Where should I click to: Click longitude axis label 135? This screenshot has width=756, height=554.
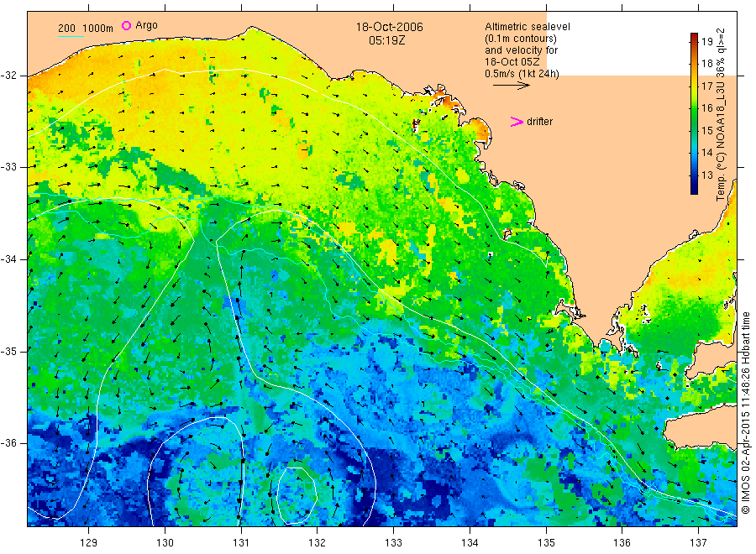[x=546, y=543]
